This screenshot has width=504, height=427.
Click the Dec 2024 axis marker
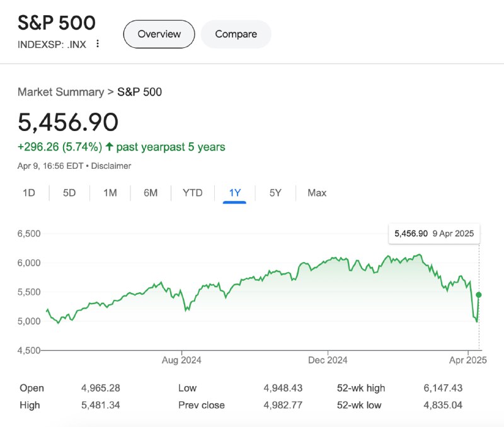point(328,360)
